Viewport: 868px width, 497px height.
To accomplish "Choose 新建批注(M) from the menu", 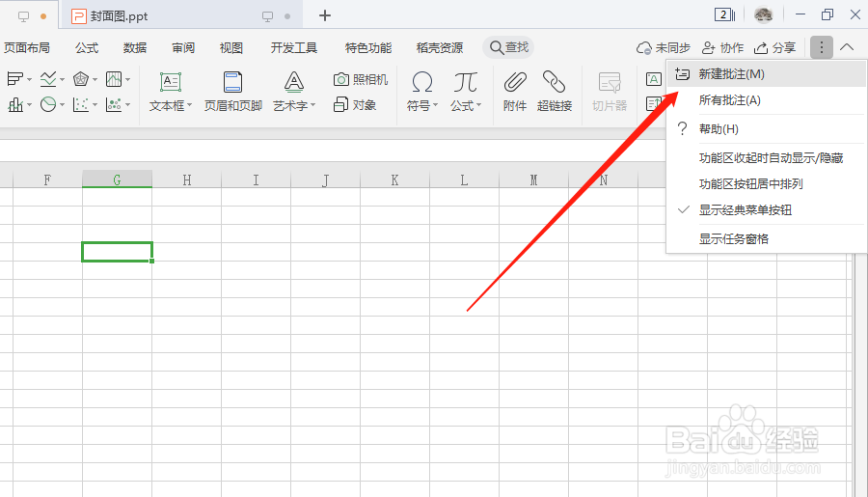I will click(x=766, y=74).
